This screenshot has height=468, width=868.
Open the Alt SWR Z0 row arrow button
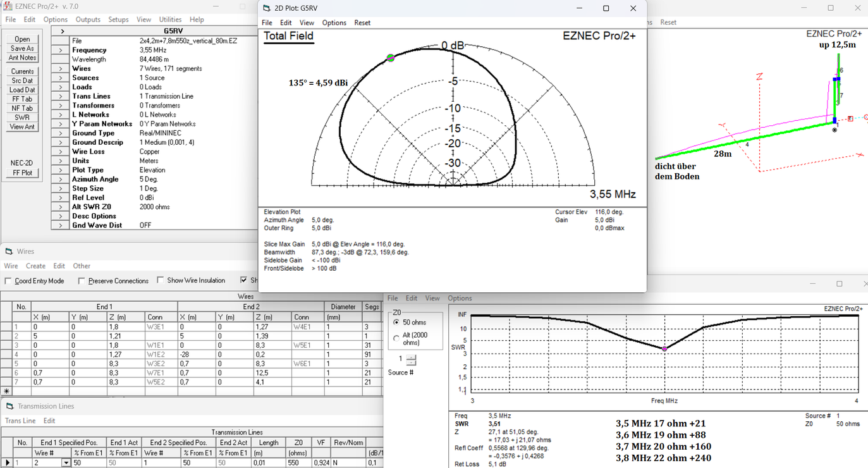pos(61,207)
